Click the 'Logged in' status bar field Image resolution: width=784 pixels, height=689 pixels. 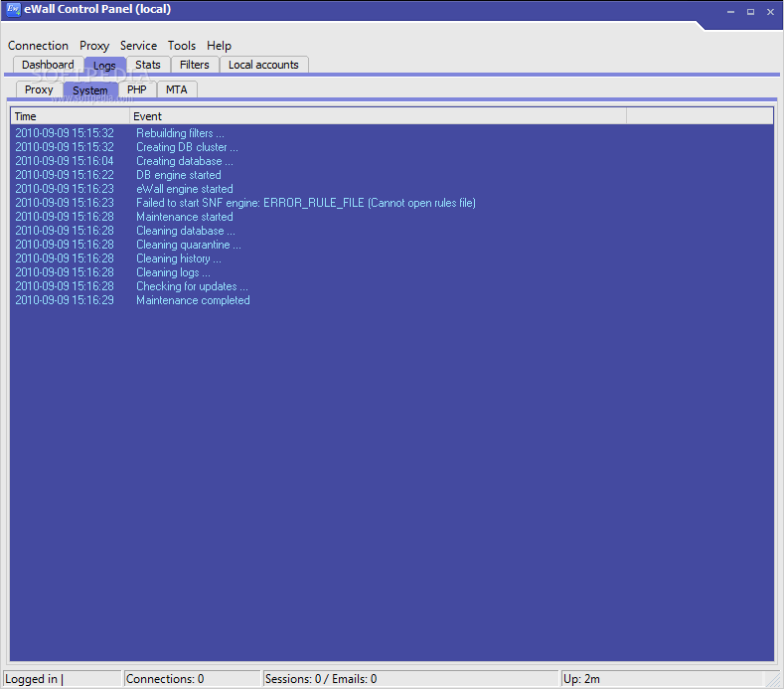(62, 679)
